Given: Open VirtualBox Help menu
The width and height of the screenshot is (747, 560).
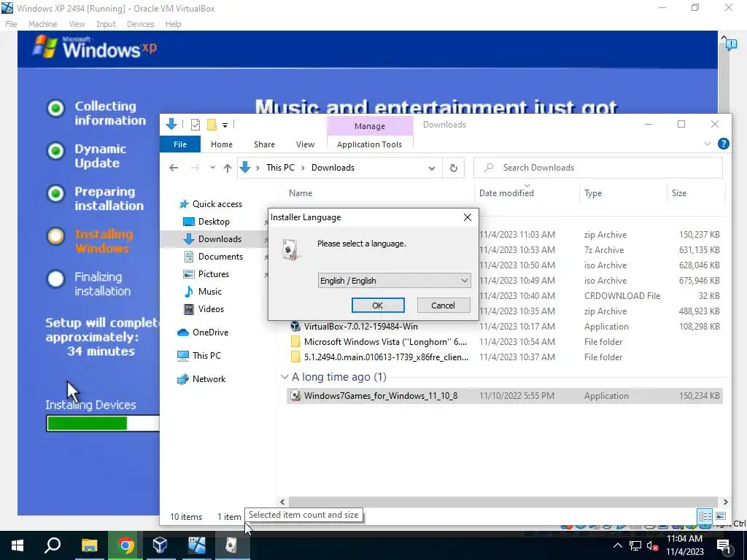Looking at the screenshot, I should coord(174,24).
